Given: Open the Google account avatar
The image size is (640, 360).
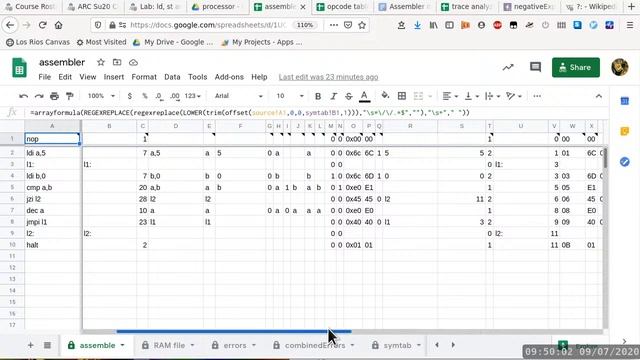Looking at the screenshot, I should [x=620, y=67].
